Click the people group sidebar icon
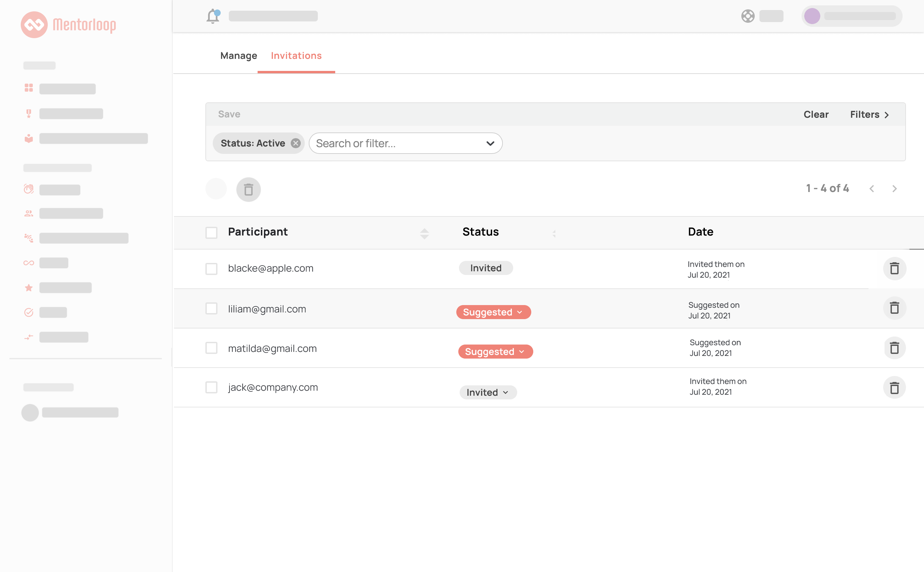Viewport: 924px width, 572px height. point(29,214)
